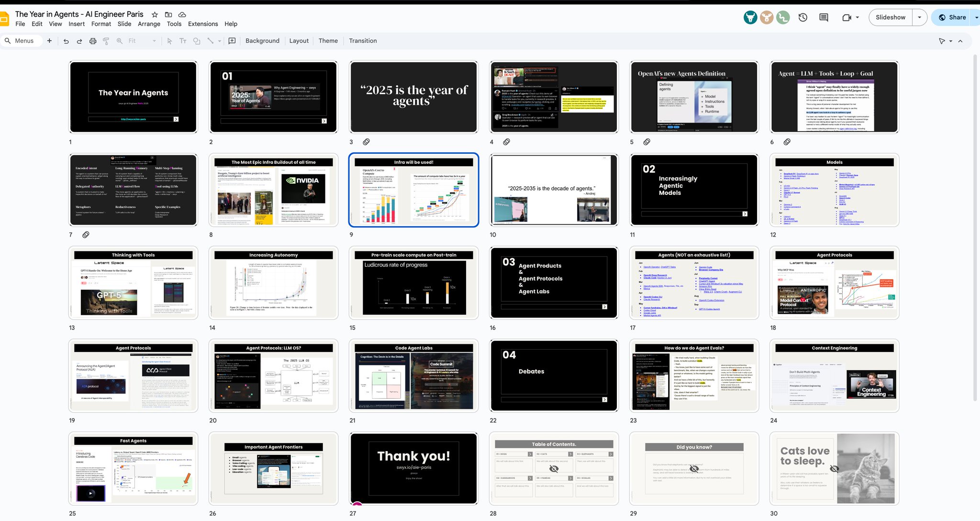Open the camera meet dropdown arrow

tap(857, 17)
